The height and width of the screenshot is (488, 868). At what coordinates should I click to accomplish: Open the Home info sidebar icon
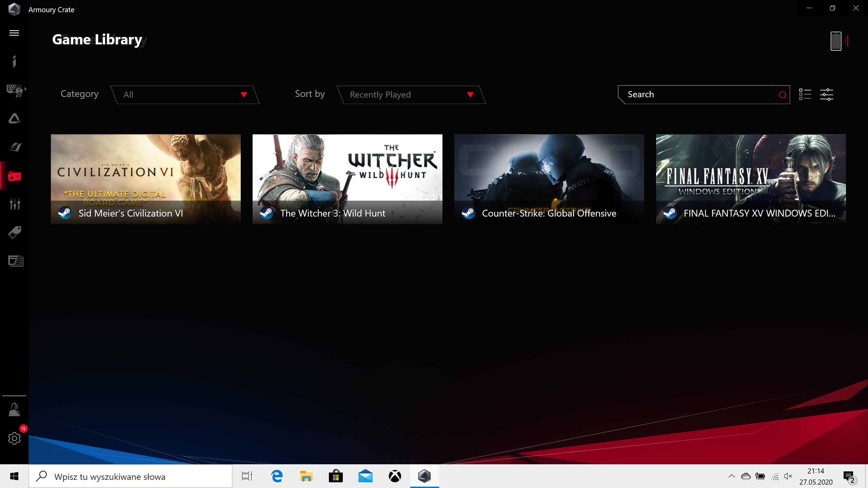coord(14,61)
